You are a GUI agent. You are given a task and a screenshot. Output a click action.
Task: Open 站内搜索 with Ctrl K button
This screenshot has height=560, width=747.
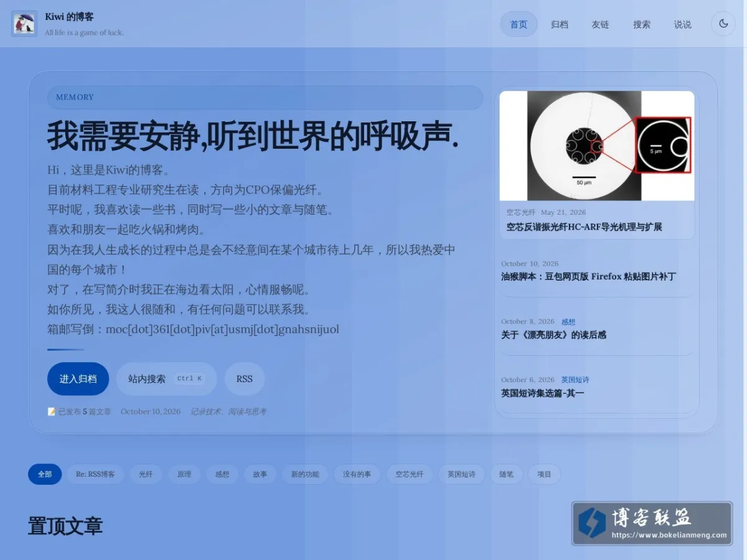point(166,379)
